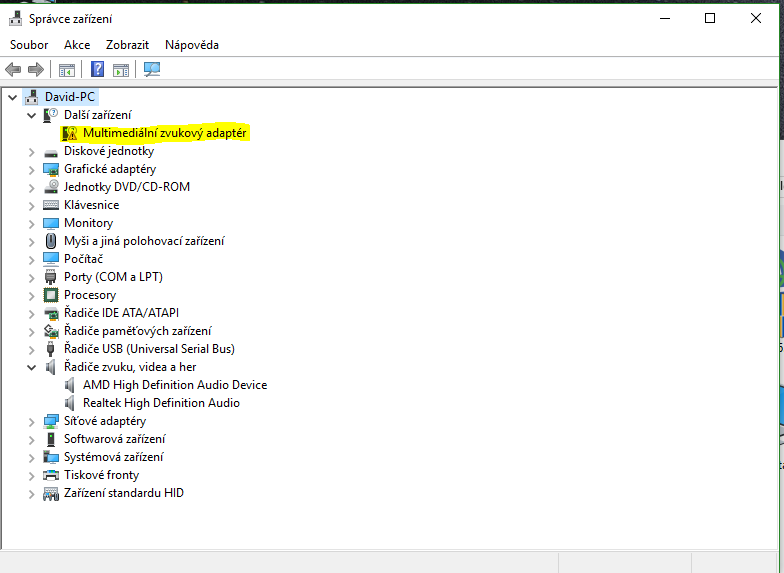The image size is (784, 573).
Task: Expand the Diskové jednotky category
Action: pyautogui.click(x=32, y=152)
